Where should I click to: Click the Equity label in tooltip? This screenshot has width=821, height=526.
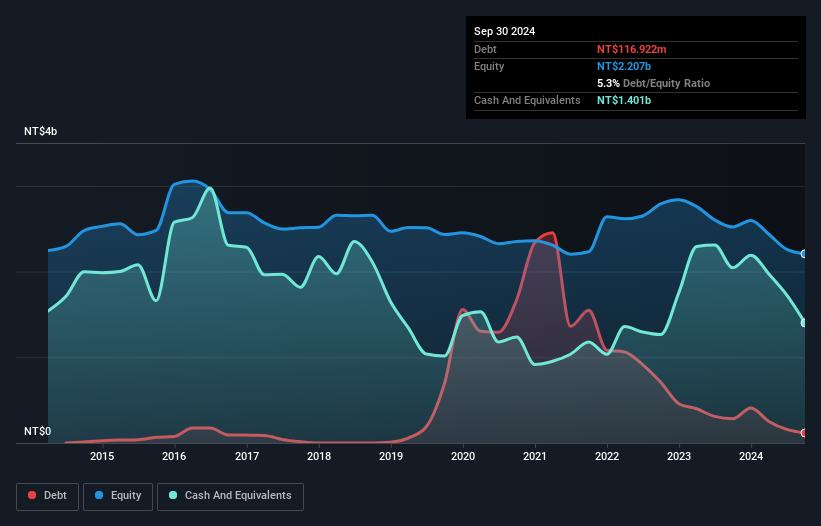[489, 66]
